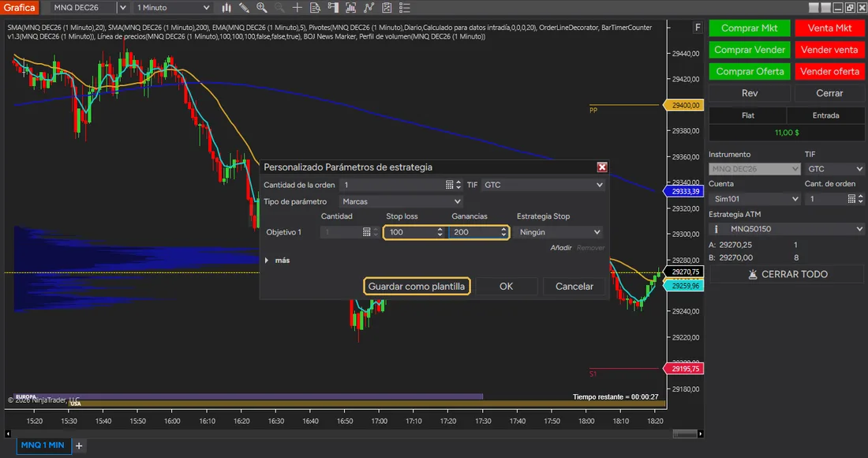Viewport: 868px width, 458px height.
Task: Click the zoom in magnifier icon
Action: tap(262, 8)
